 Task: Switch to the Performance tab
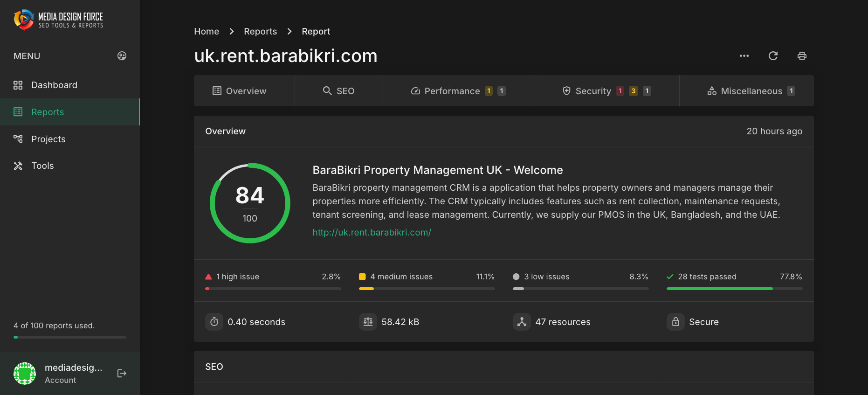pyautogui.click(x=458, y=91)
